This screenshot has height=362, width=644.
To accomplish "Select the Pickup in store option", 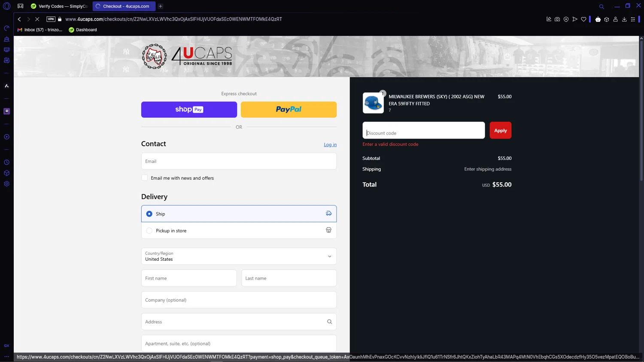I will tap(239, 230).
